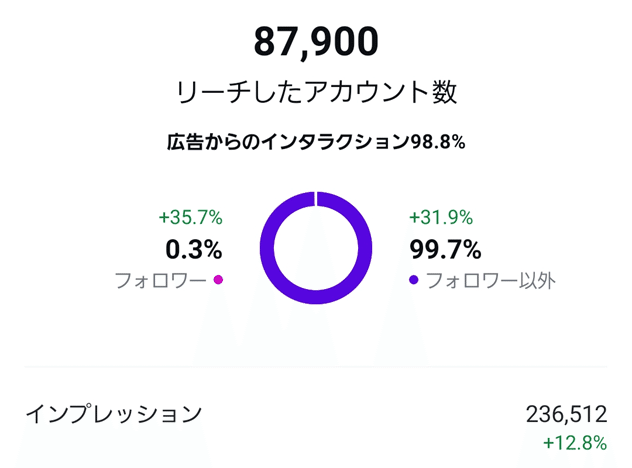Click the +31.9% non-follower change value
The height and width of the screenshot is (468, 632).
pyautogui.click(x=441, y=217)
